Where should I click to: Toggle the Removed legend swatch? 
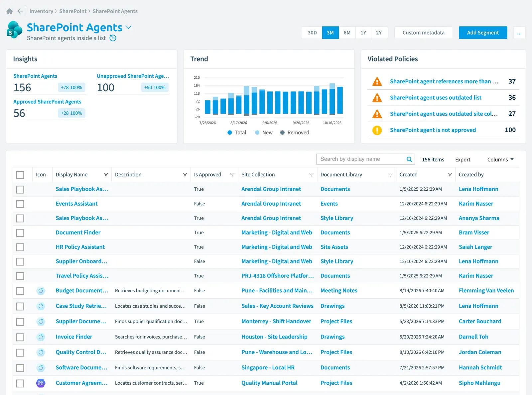click(x=282, y=133)
